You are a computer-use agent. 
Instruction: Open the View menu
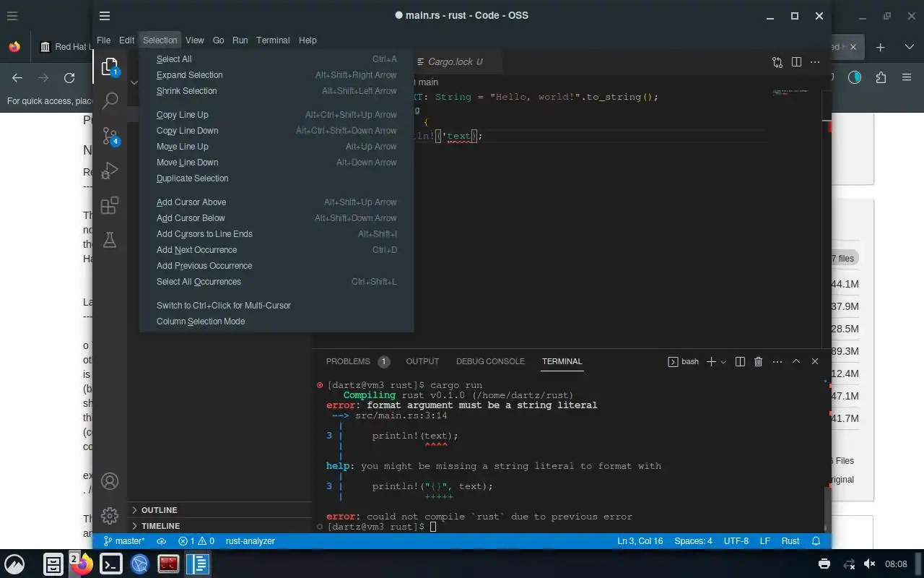(x=194, y=40)
